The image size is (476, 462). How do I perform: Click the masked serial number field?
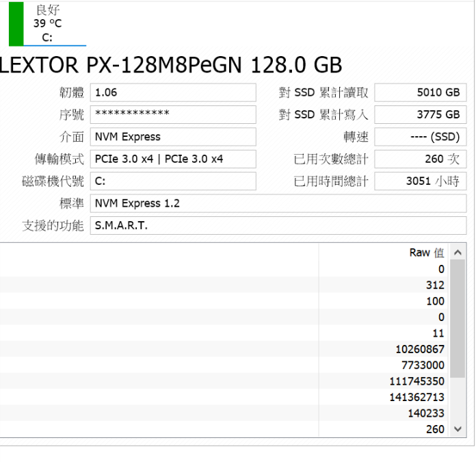(173, 115)
